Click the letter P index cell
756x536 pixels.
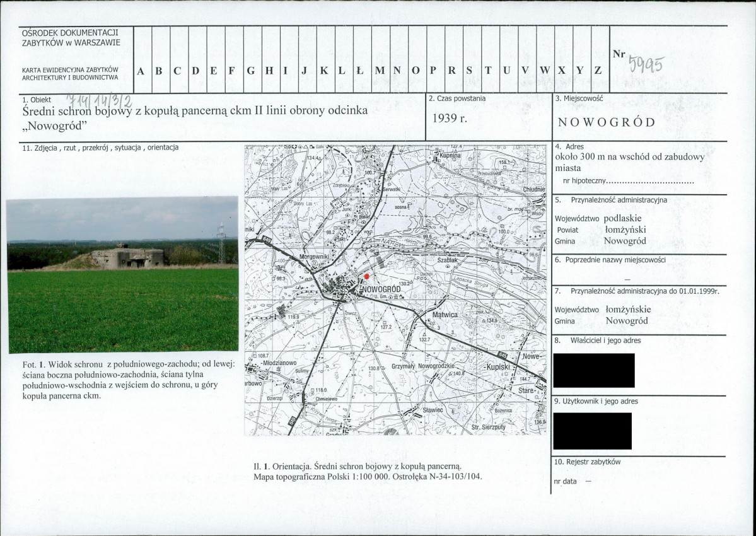436,59
